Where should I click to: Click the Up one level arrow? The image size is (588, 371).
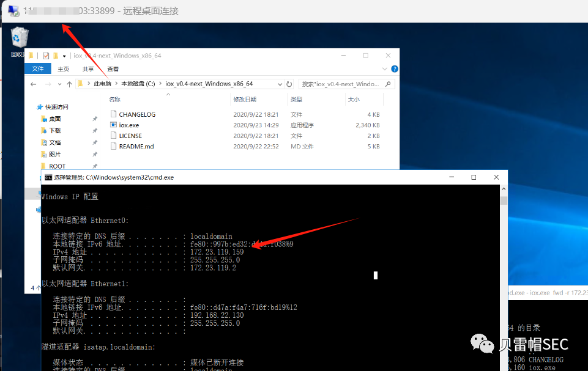[70, 84]
